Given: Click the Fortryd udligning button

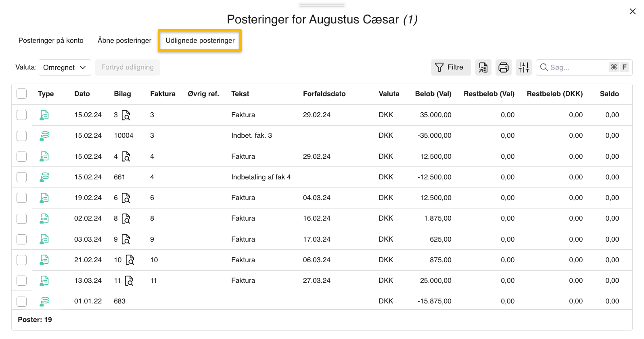Looking at the screenshot, I should click(x=128, y=67).
